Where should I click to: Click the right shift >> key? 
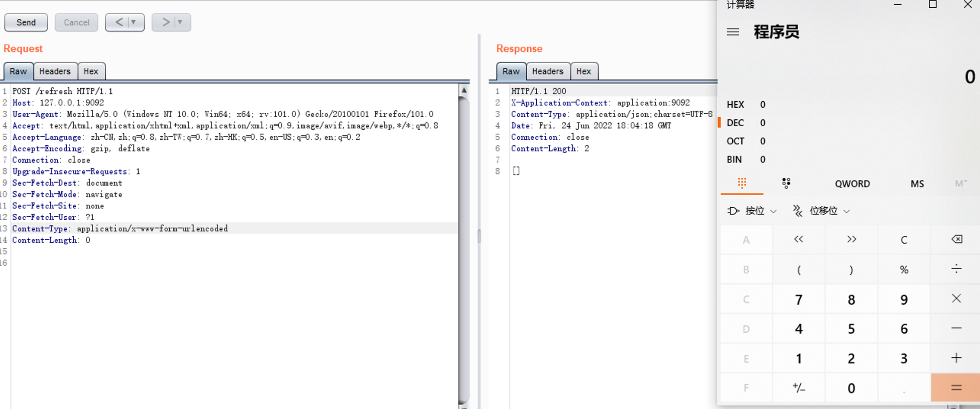click(851, 240)
